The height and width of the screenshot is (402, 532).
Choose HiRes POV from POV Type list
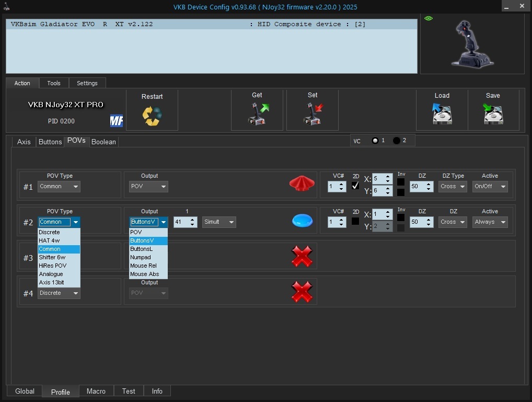pyautogui.click(x=59, y=266)
